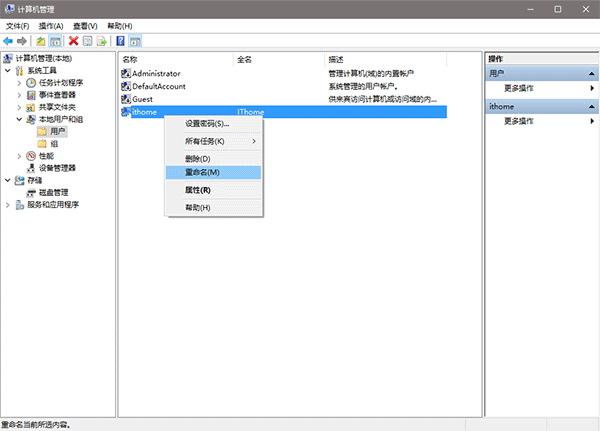This screenshot has width=600, height=431.
Task: Collapse the 本地用户和组 node
Action: tap(19, 119)
